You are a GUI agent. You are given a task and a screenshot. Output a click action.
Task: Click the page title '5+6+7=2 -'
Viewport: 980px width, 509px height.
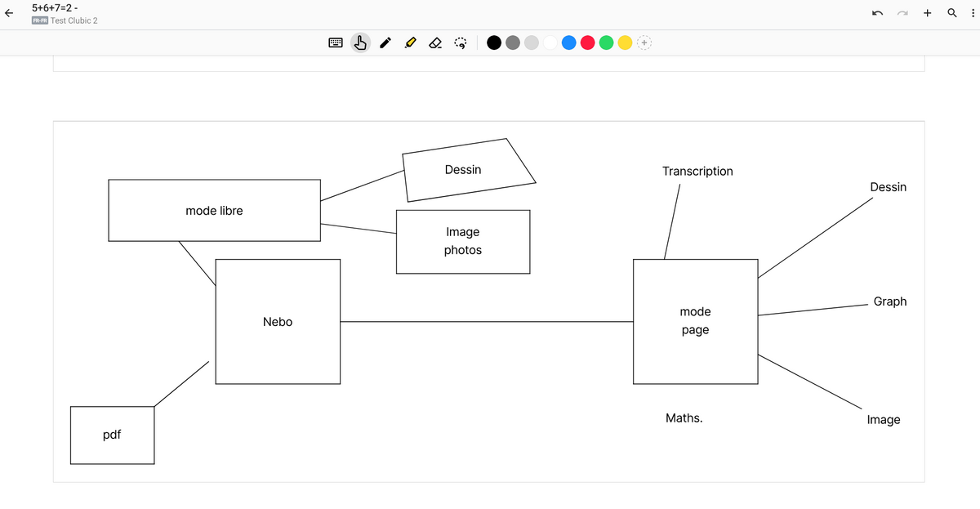tap(55, 7)
